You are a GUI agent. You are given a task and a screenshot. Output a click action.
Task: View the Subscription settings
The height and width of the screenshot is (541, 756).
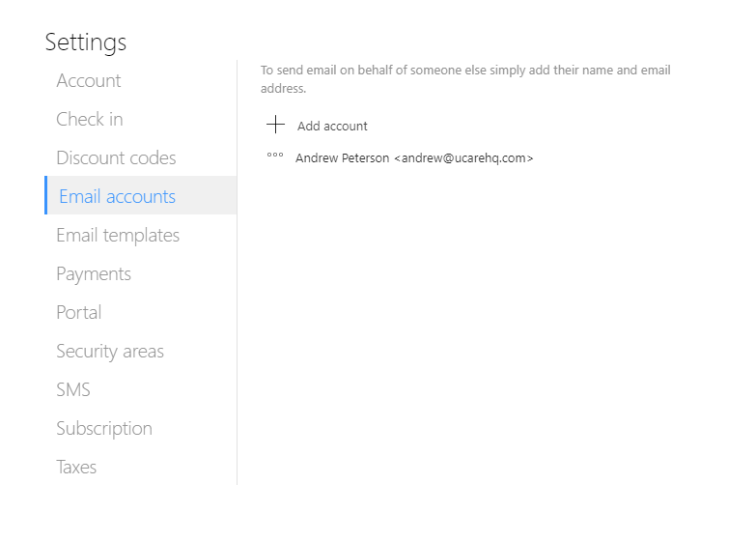pos(104,429)
